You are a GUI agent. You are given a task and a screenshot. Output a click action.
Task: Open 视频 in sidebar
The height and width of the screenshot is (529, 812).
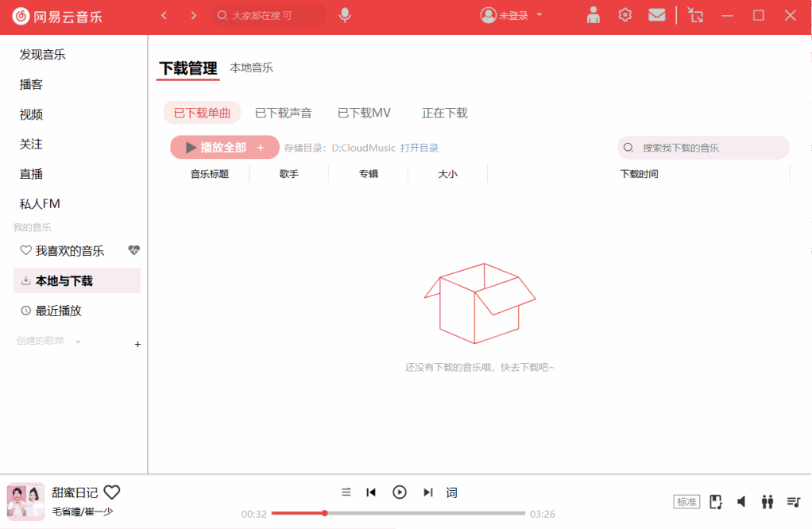[x=31, y=114]
